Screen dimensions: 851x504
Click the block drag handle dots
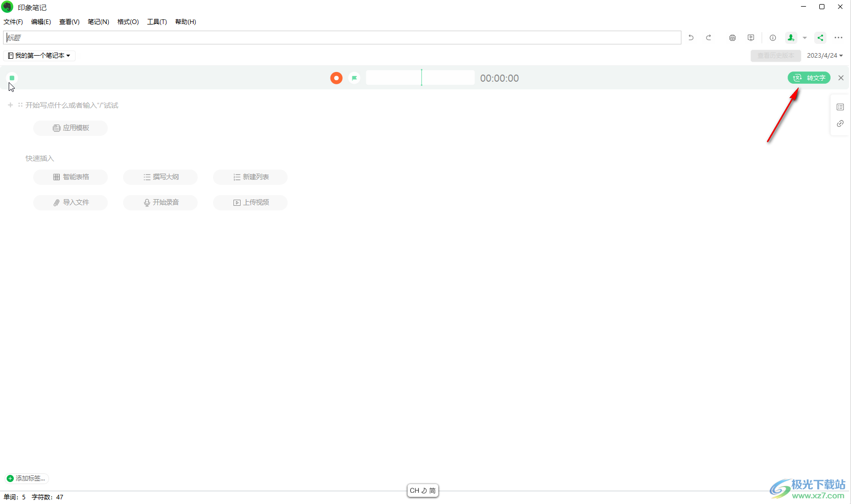coord(20,105)
